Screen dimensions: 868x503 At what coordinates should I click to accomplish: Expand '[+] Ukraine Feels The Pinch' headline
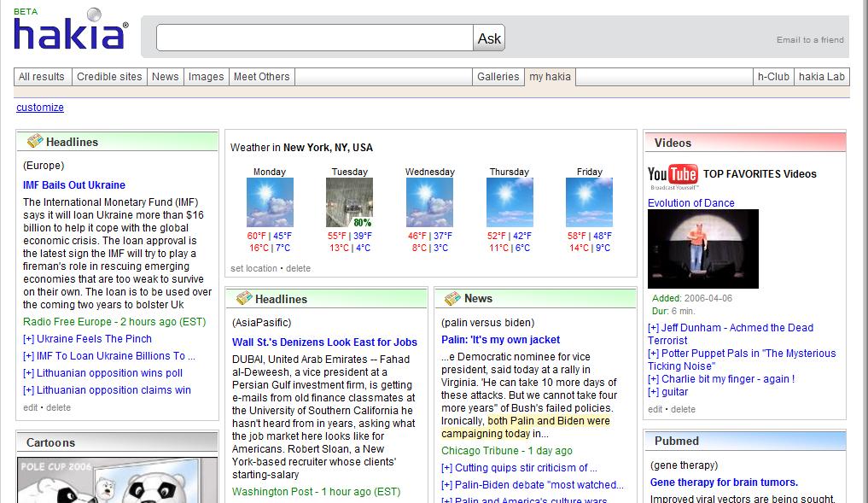(x=87, y=339)
